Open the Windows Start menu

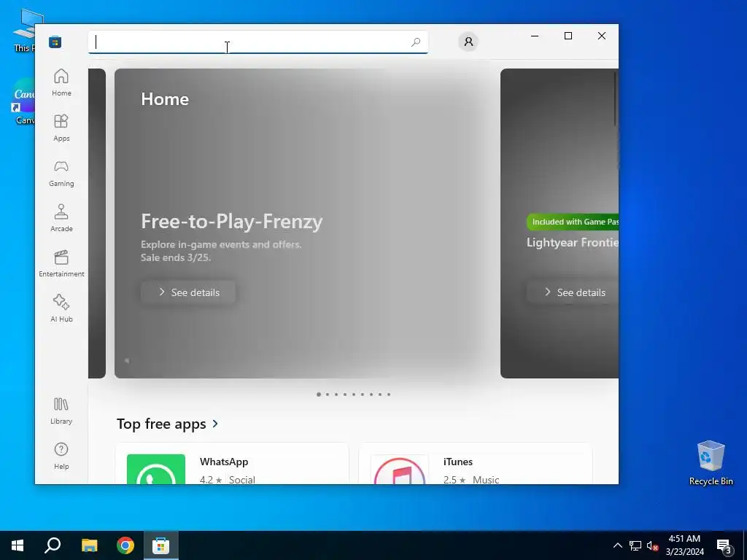pos(18,545)
